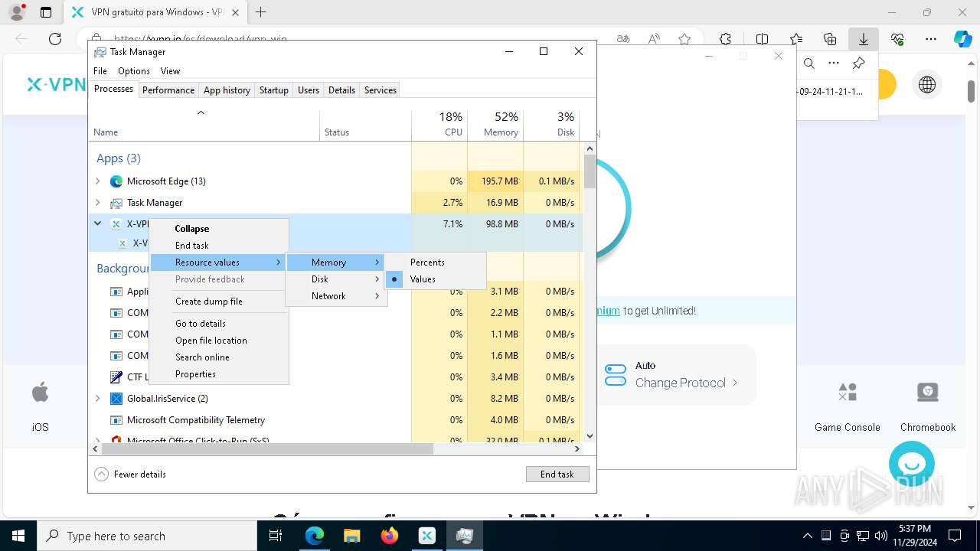This screenshot has width=980, height=551.
Task: Open Task View on taskbar
Action: pyautogui.click(x=276, y=536)
